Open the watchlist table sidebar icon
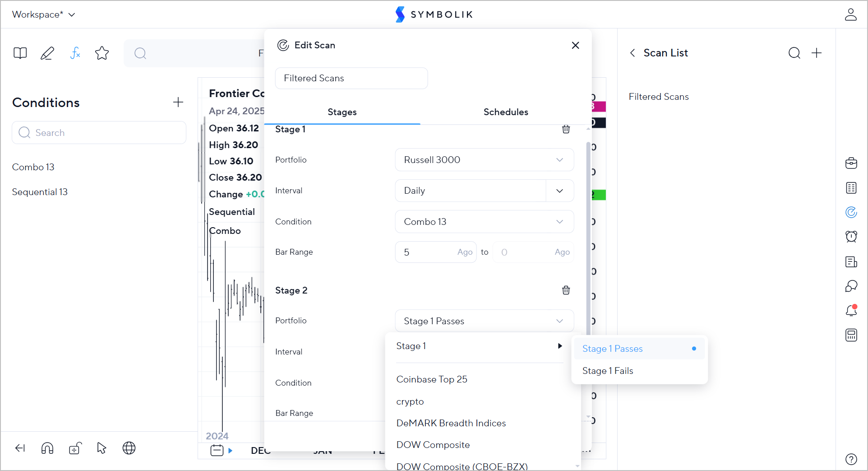The height and width of the screenshot is (471, 868). tap(851, 188)
